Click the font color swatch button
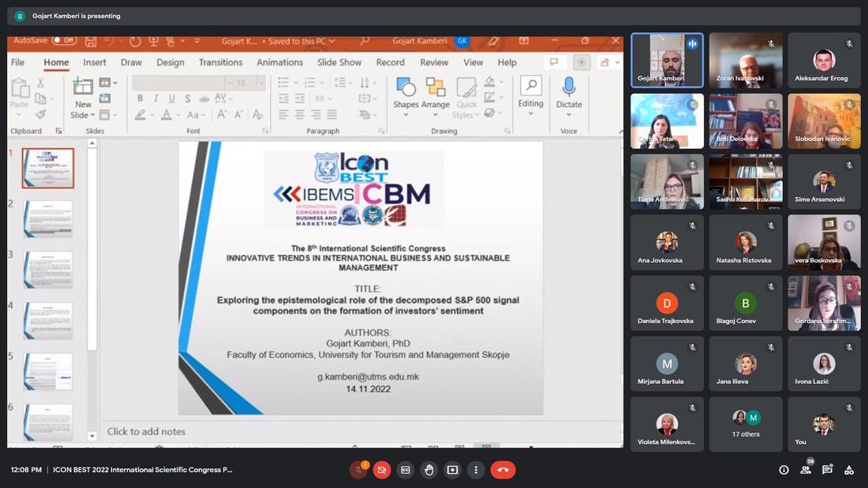This screenshot has width=868, height=488. pos(166,114)
